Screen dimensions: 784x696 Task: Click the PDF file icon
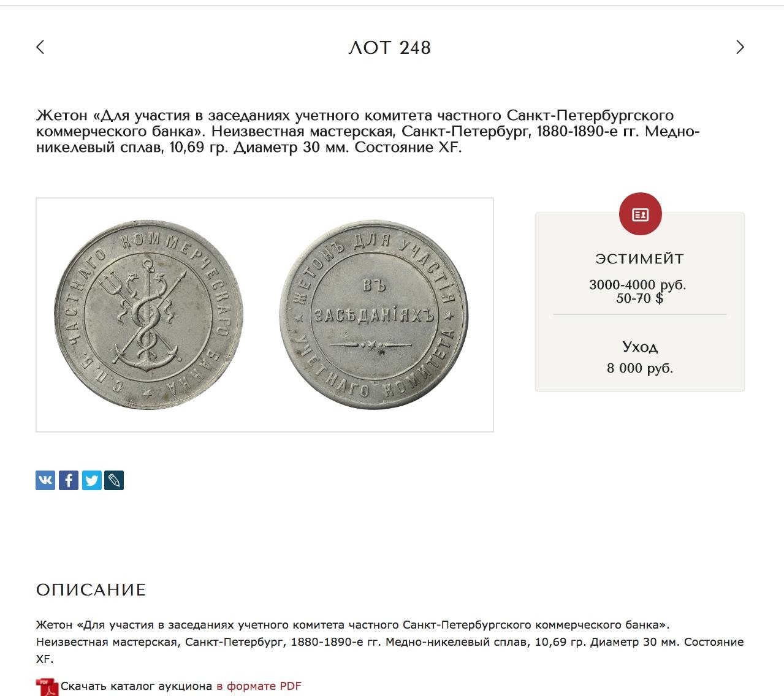[x=47, y=687]
